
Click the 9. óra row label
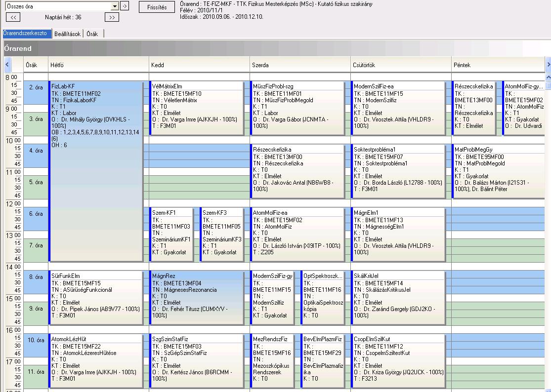click(36, 314)
